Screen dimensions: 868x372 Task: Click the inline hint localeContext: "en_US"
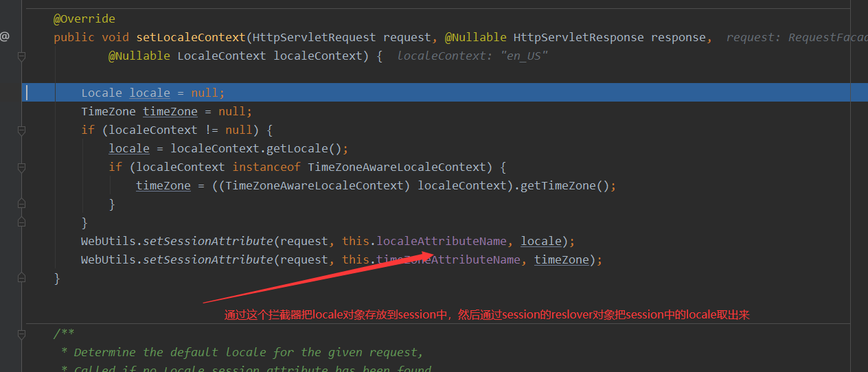pos(472,56)
